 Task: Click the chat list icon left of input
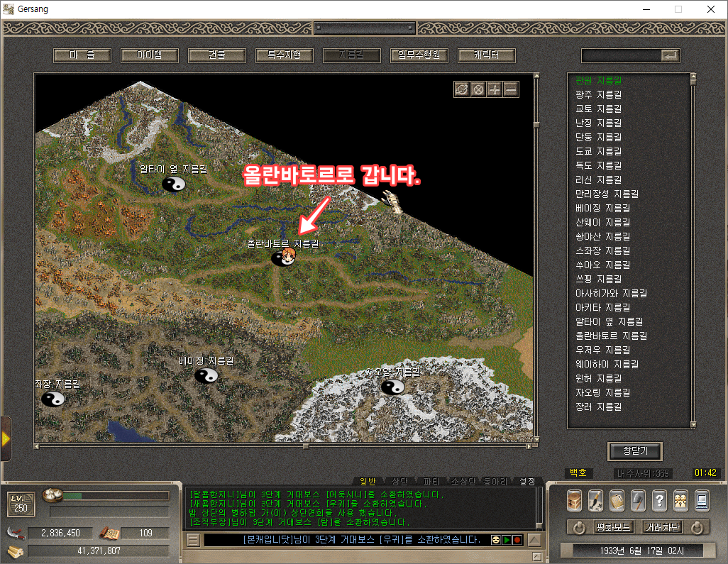click(x=193, y=540)
